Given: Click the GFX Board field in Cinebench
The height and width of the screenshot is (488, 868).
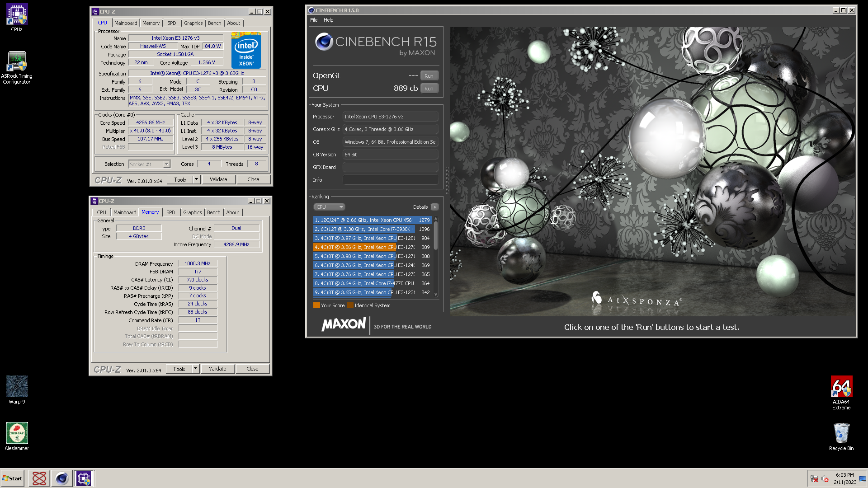Looking at the screenshot, I should pos(391,167).
